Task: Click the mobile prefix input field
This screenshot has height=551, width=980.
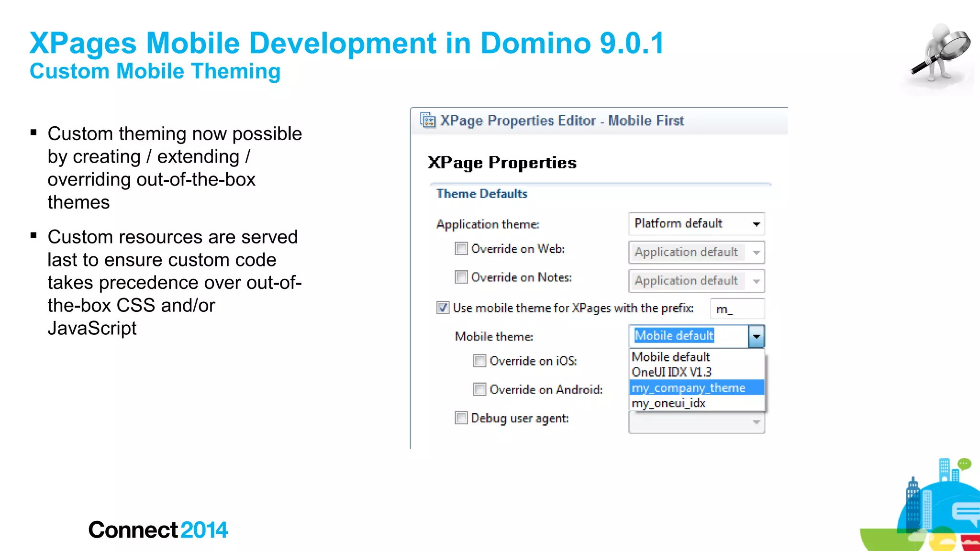Action: point(737,309)
